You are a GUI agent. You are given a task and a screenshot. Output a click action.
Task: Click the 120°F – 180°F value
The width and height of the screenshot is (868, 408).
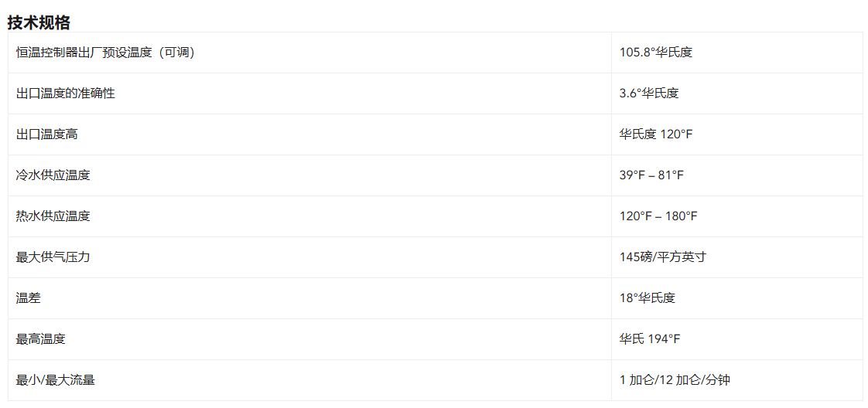coord(658,216)
